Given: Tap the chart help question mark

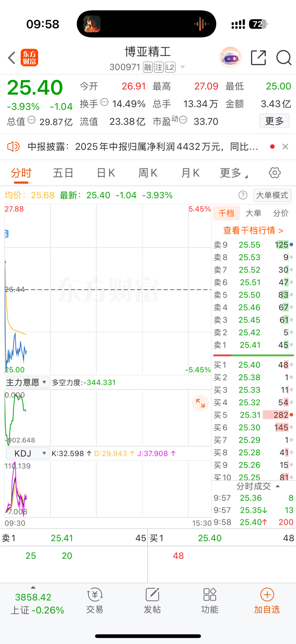Looking at the screenshot, I should (x=243, y=195).
